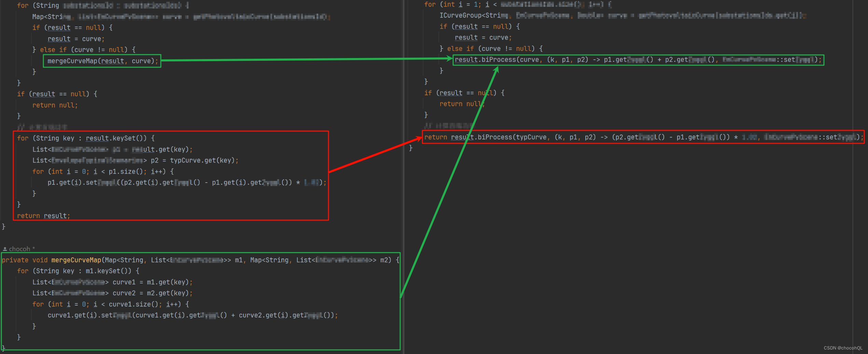Click the line starting 'p1.get(i).set'
Viewport: 868px width, 354px height.
(x=187, y=183)
